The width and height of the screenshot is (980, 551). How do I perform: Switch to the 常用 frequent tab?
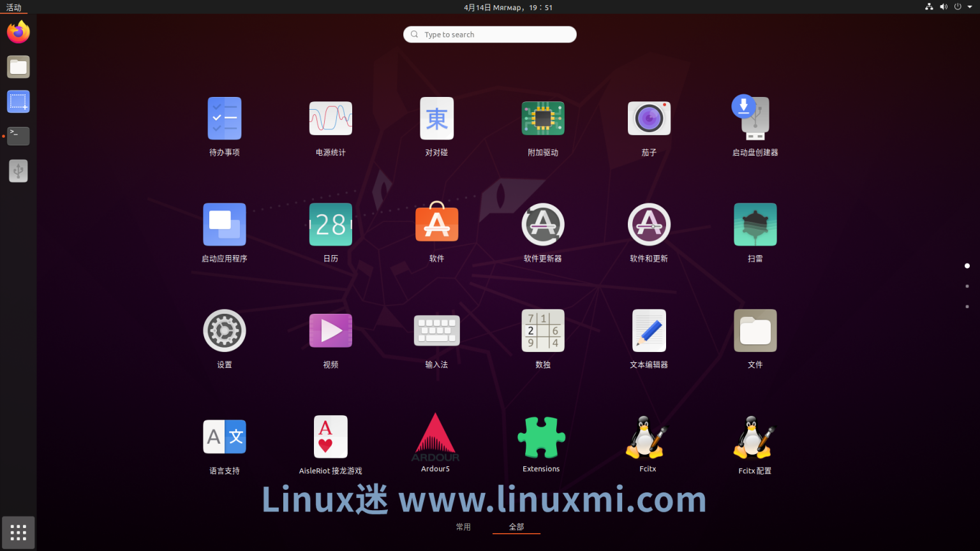coord(463,527)
